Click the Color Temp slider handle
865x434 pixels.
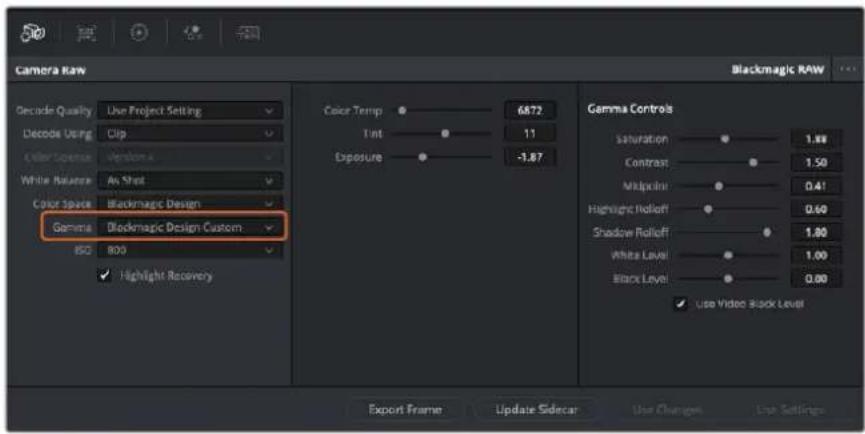403,110
